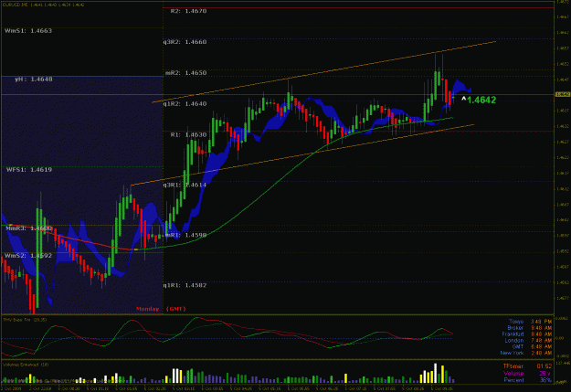Select the q3R2: 1.4660 label
Image resolution: width=571 pixels, height=392 pixels.
[x=185, y=42]
